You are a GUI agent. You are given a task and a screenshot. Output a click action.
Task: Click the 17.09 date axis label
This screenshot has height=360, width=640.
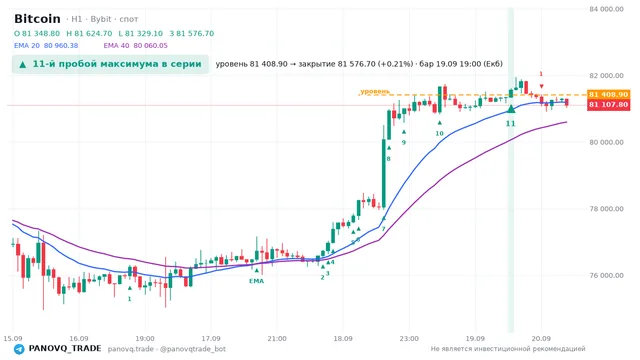point(211,339)
